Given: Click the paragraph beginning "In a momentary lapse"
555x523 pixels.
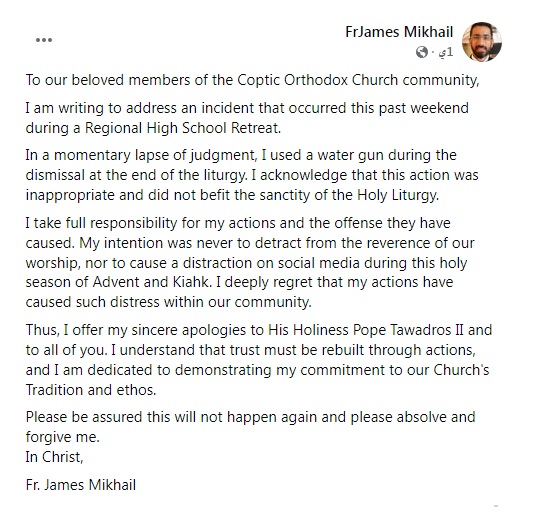Looking at the screenshot, I should (x=252, y=175).
